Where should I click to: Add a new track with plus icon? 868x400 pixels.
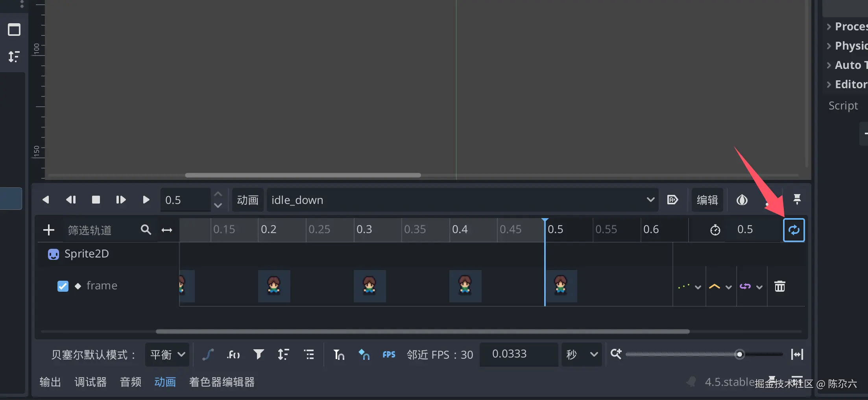pos(49,230)
